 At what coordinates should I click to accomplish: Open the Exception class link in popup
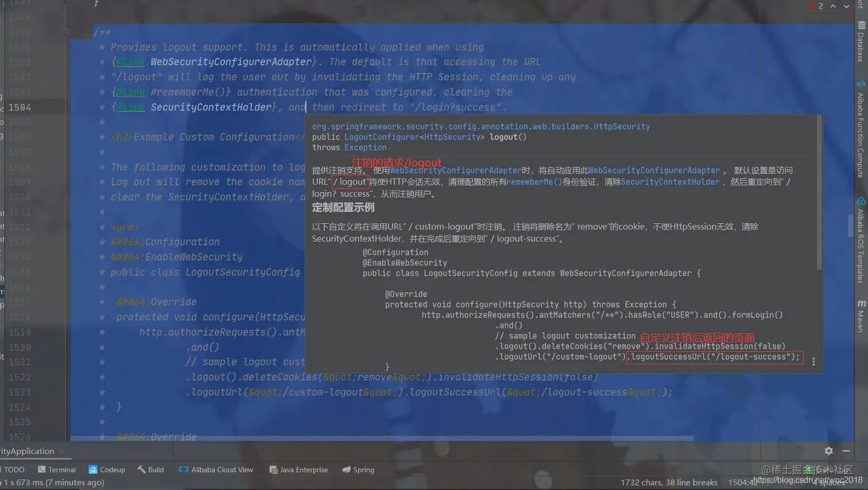pyautogui.click(x=365, y=147)
